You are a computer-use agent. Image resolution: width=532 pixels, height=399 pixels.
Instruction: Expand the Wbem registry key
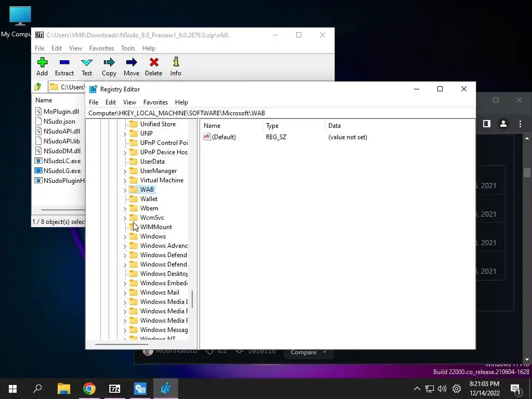pyautogui.click(x=125, y=209)
